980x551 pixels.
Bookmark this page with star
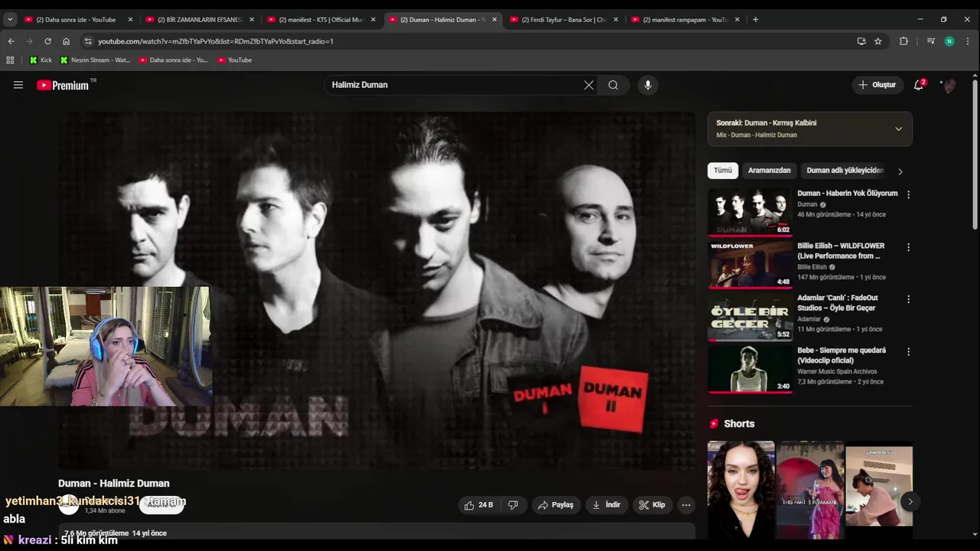pos(878,41)
